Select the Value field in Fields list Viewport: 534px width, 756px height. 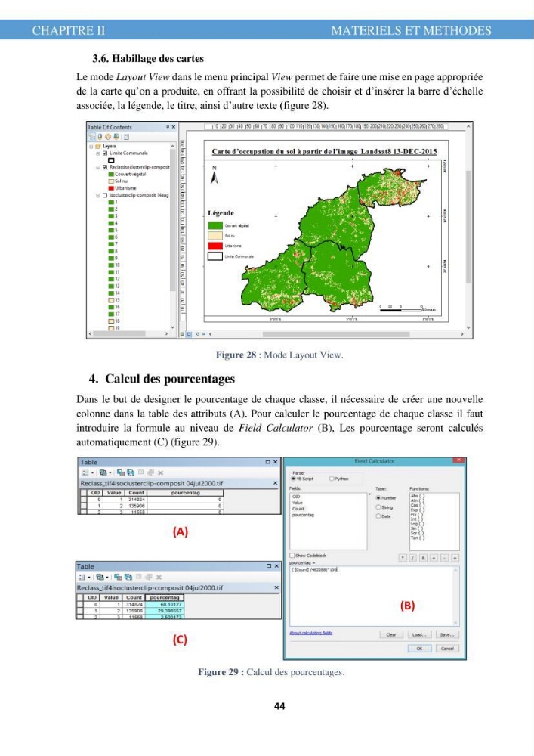298,503
